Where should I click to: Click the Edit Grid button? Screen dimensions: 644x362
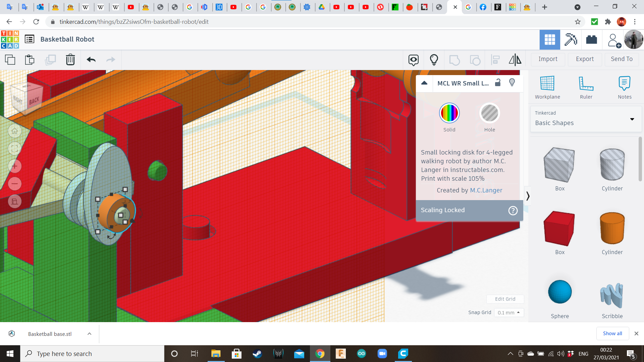pyautogui.click(x=505, y=299)
